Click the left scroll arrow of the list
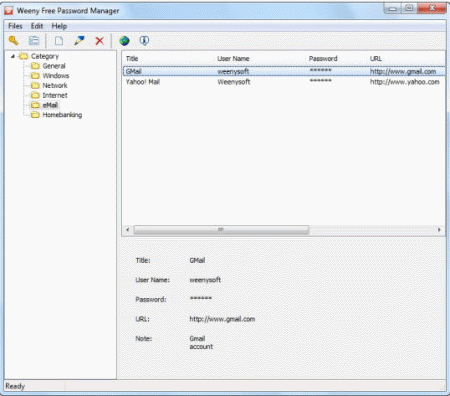Screen dimensions: 450x396 click(127, 229)
